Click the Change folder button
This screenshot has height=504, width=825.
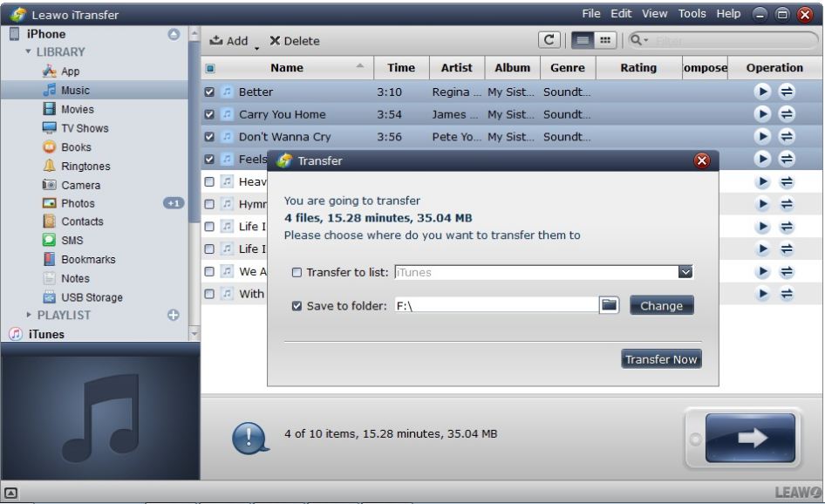coord(661,306)
